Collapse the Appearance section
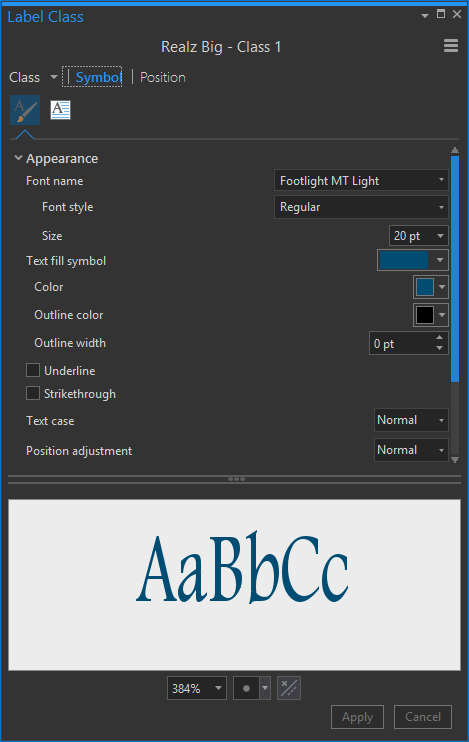 click(x=18, y=158)
